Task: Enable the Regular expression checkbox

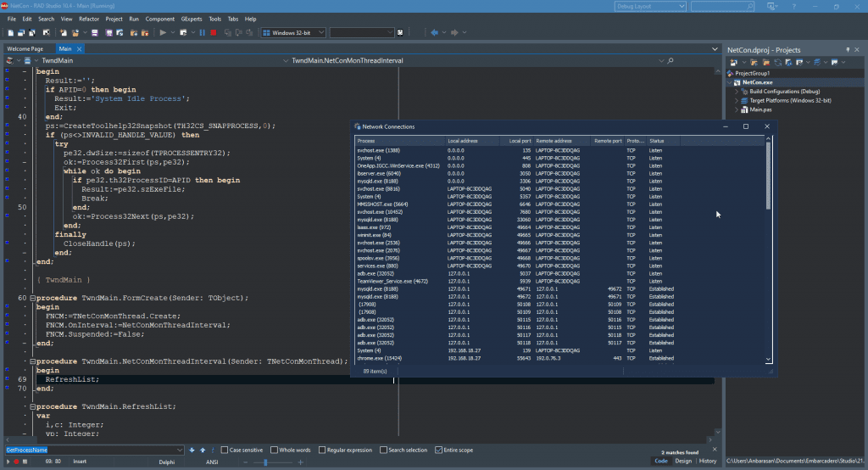Action: click(x=321, y=450)
